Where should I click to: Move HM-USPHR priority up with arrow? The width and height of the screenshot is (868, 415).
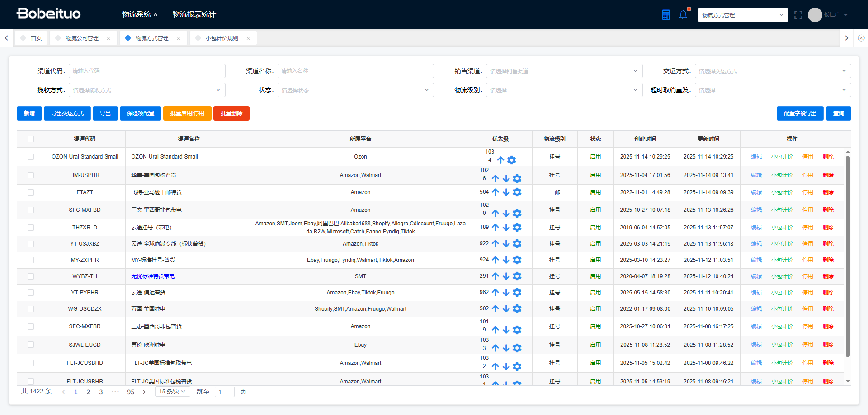click(x=495, y=179)
